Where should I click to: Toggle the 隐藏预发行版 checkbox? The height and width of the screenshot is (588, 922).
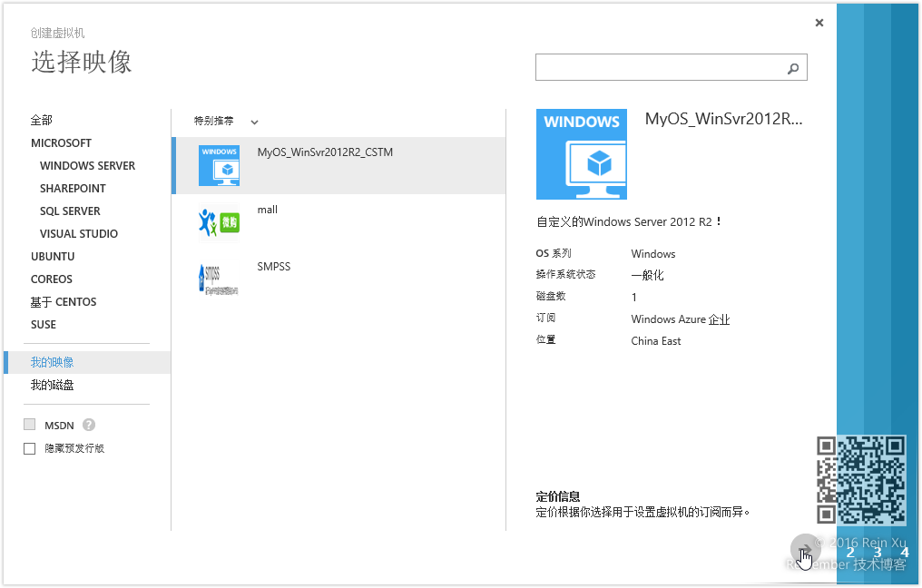tap(29, 448)
